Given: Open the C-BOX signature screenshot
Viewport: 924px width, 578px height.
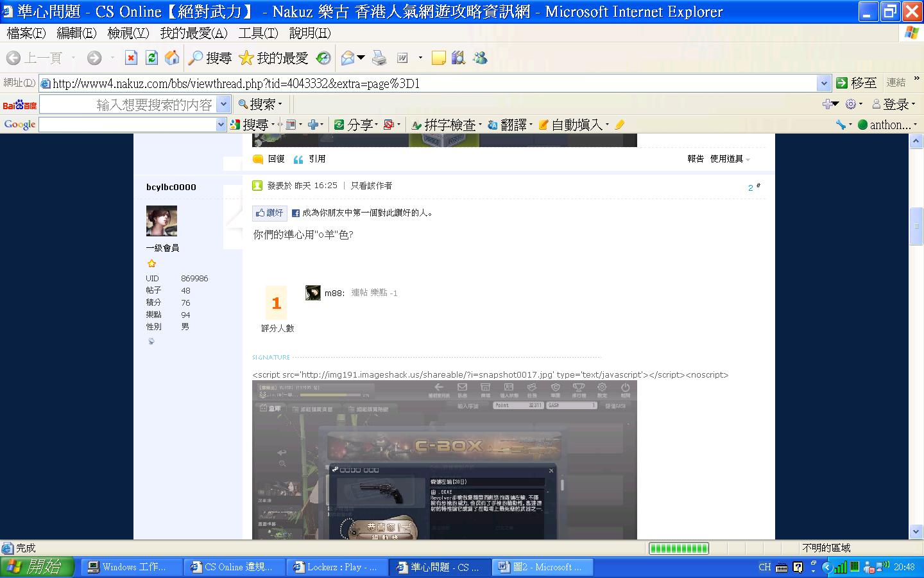Looking at the screenshot, I should coord(445,460).
